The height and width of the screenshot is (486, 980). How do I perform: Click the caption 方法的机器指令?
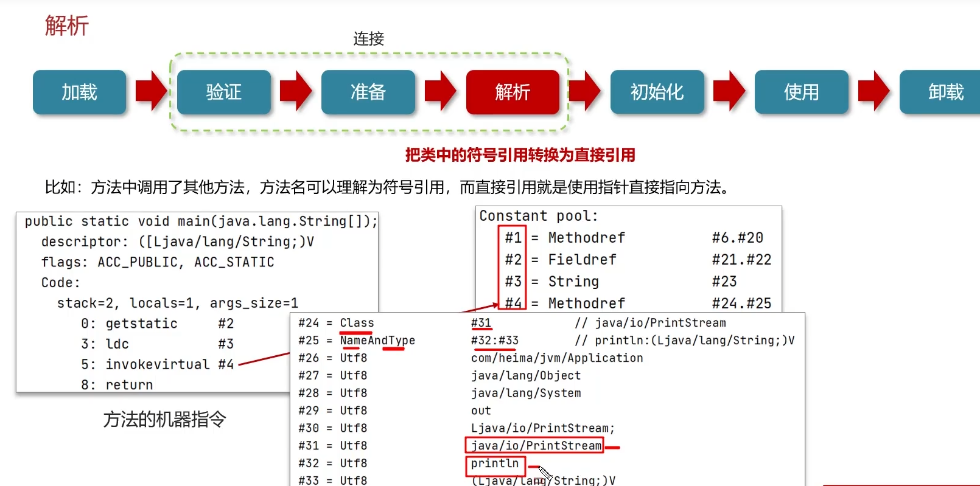165,419
